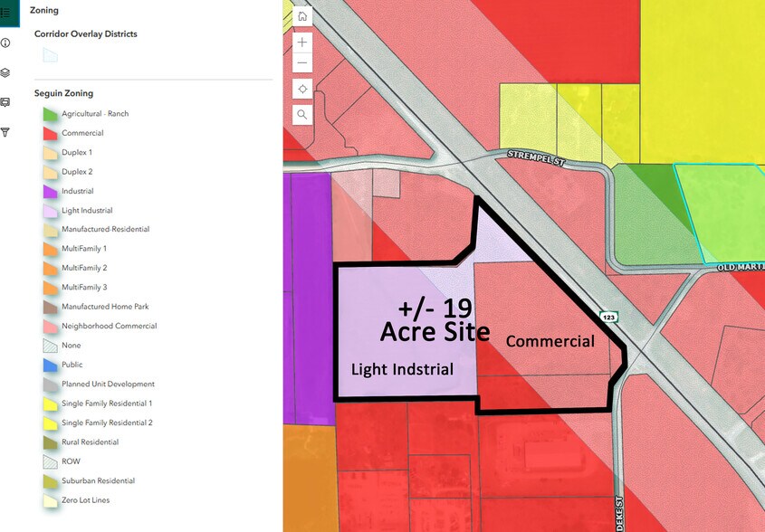Zoom out with the minus button
The width and height of the screenshot is (765, 532).
coord(301,62)
